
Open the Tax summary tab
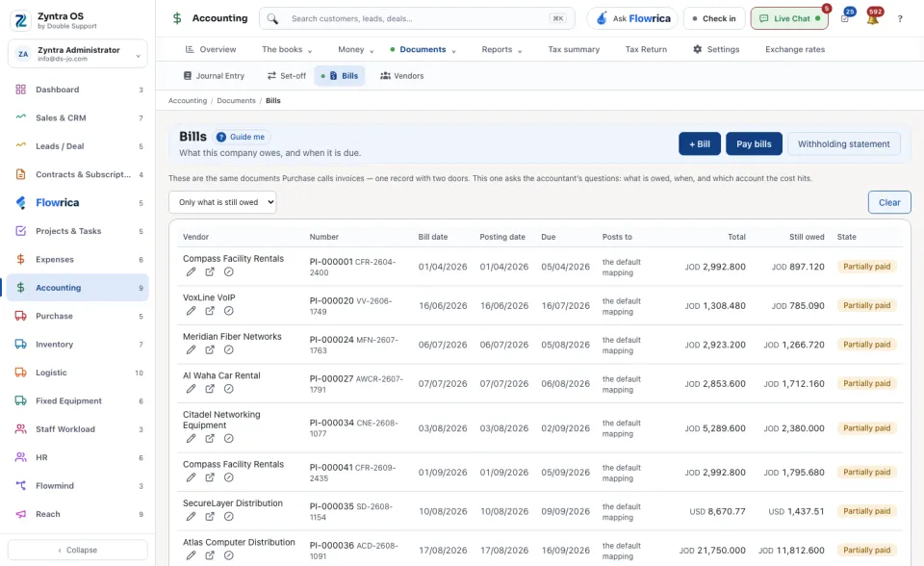pyautogui.click(x=574, y=49)
